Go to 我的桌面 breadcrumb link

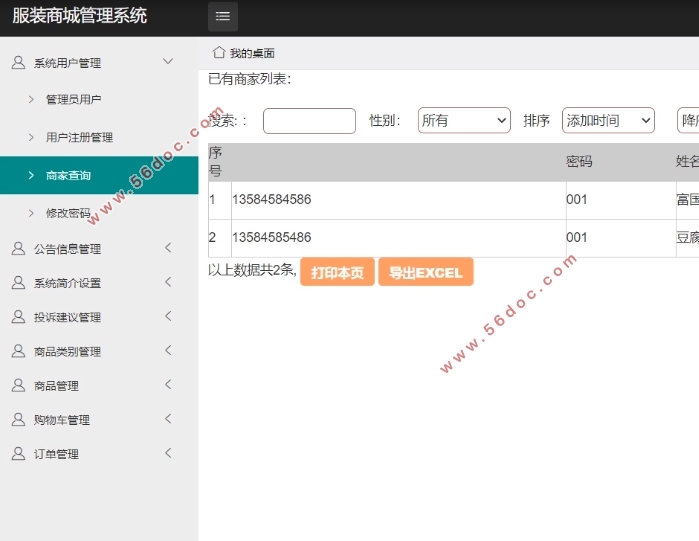pyautogui.click(x=252, y=53)
